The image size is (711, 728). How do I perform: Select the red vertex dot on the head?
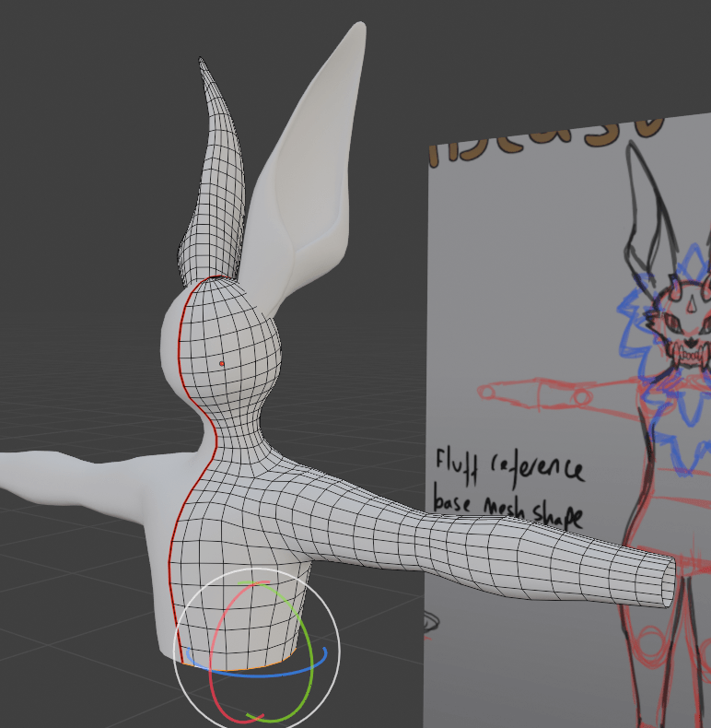(222, 363)
